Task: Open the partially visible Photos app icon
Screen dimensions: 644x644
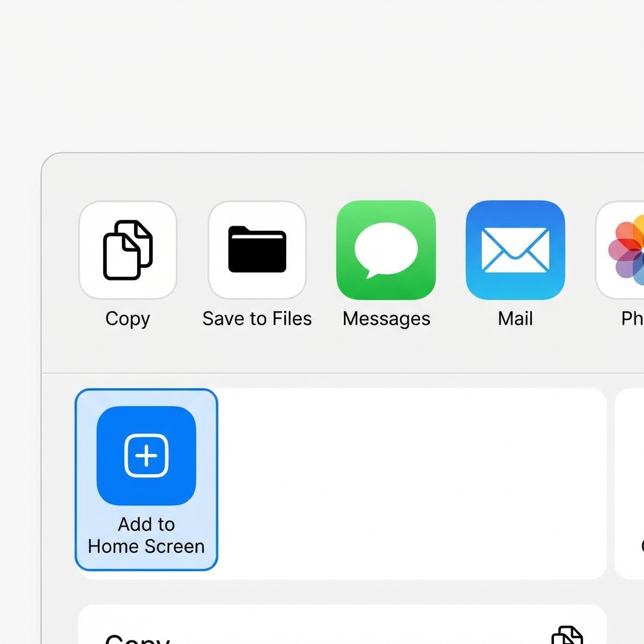Action: 623,250
